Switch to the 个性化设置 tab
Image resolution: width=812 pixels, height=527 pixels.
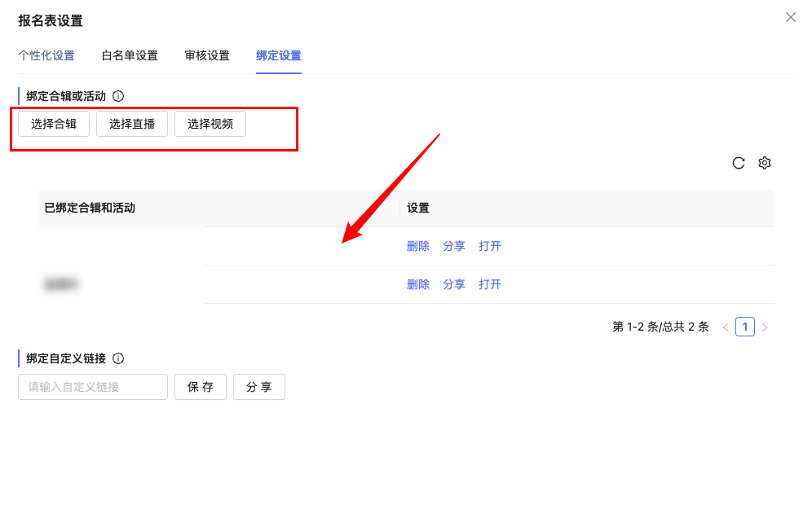pos(46,55)
